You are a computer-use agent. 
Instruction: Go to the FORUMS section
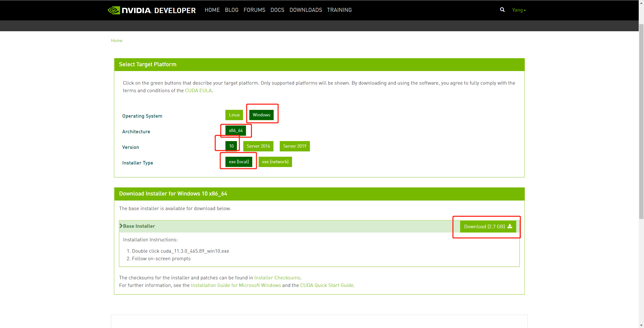pyautogui.click(x=254, y=10)
